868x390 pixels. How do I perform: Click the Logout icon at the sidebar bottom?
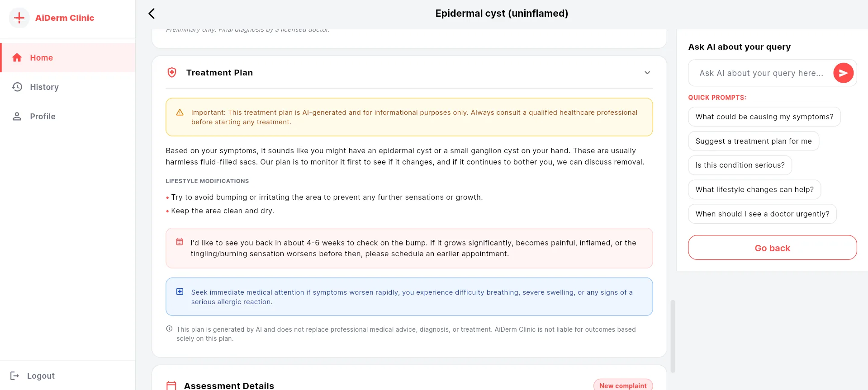pyautogui.click(x=15, y=376)
